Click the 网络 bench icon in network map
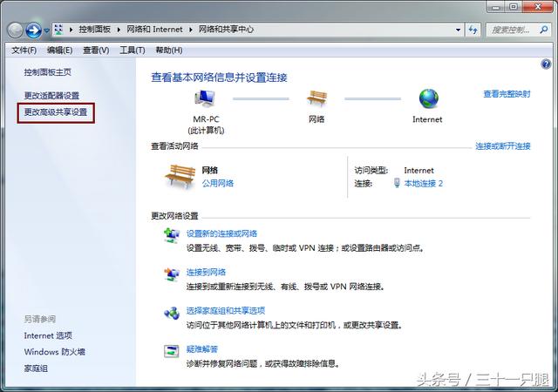Screen dimensions: 558x392 [x=316, y=98]
